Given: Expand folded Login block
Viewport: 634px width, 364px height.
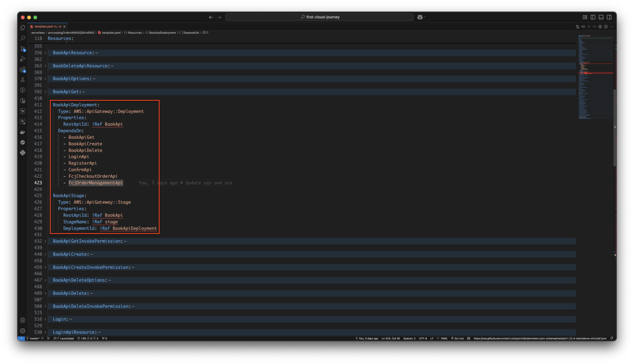Looking at the screenshot, I should [45, 319].
